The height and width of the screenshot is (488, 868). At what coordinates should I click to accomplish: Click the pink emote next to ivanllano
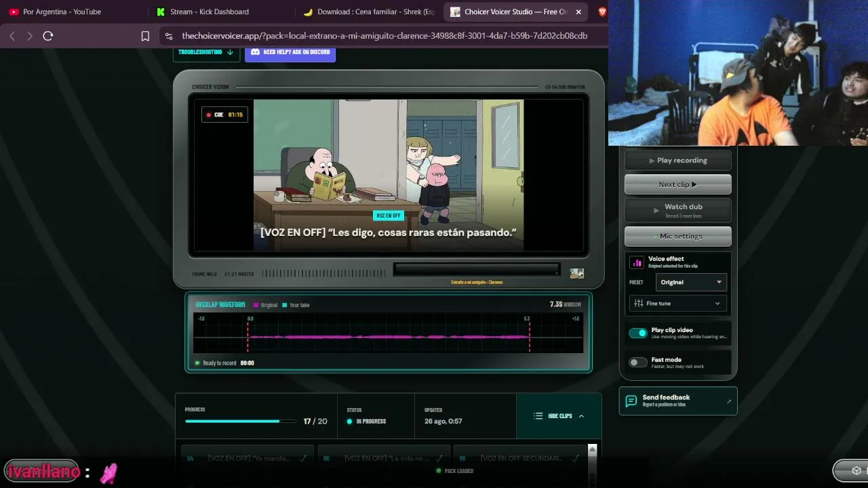[x=108, y=473]
